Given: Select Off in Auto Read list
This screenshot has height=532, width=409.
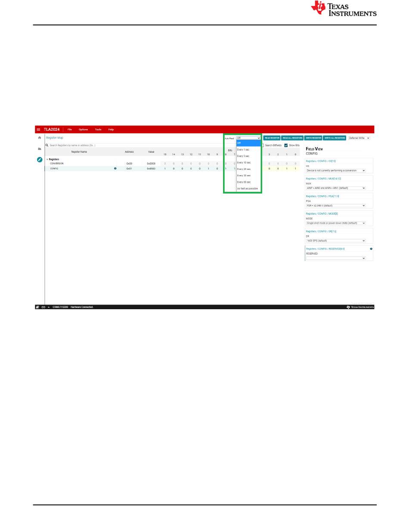Looking at the screenshot, I should [x=248, y=143].
